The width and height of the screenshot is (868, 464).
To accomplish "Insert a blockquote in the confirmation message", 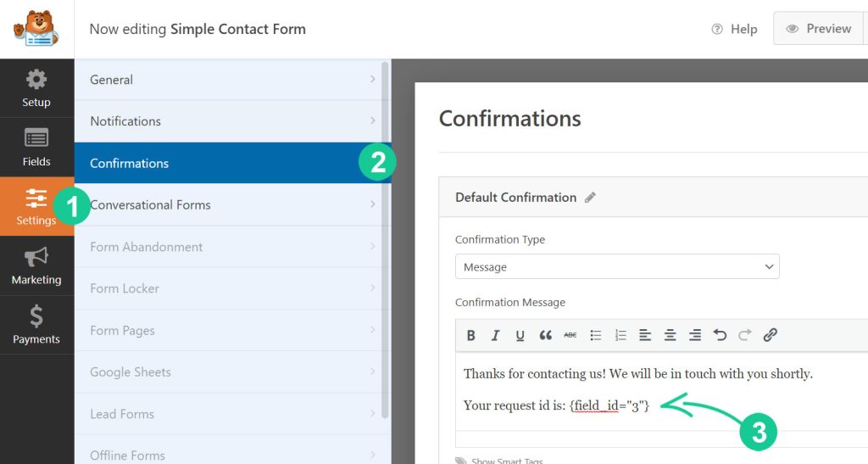I will click(x=546, y=335).
